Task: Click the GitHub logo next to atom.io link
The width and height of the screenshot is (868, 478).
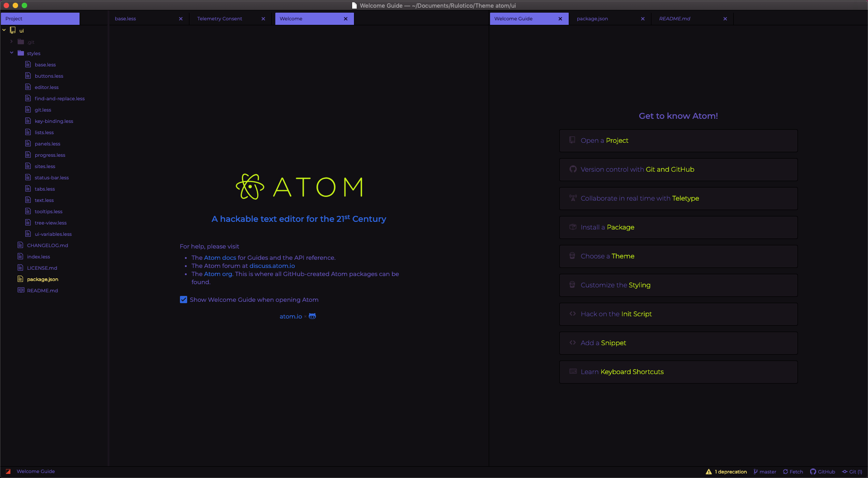Action: click(312, 316)
